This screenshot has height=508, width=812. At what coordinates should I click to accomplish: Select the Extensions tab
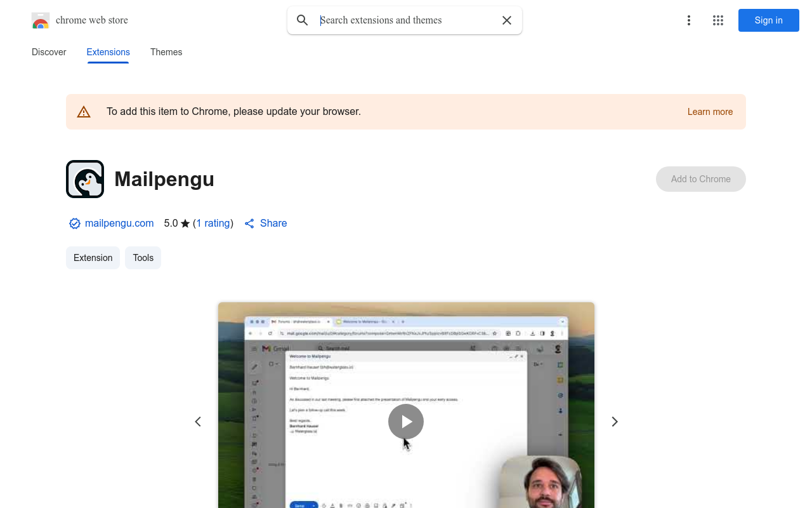pyautogui.click(x=108, y=52)
